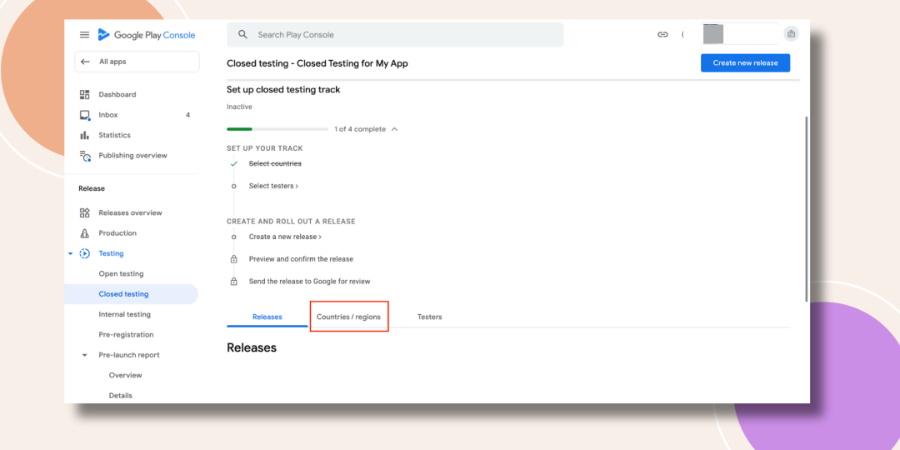This screenshot has width=900, height=450.
Task: Switch to the Testers tab
Action: click(x=430, y=317)
